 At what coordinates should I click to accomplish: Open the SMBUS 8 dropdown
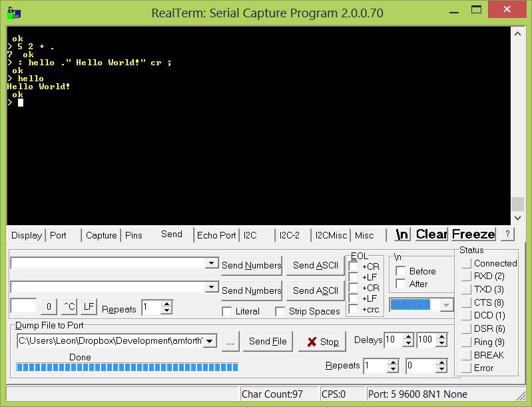(447, 304)
